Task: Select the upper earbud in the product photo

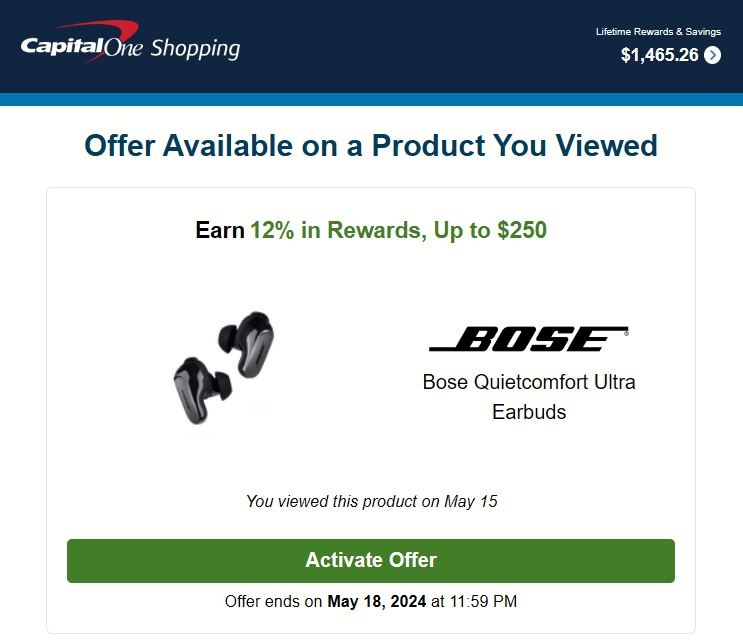Action: click(x=246, y=344)
